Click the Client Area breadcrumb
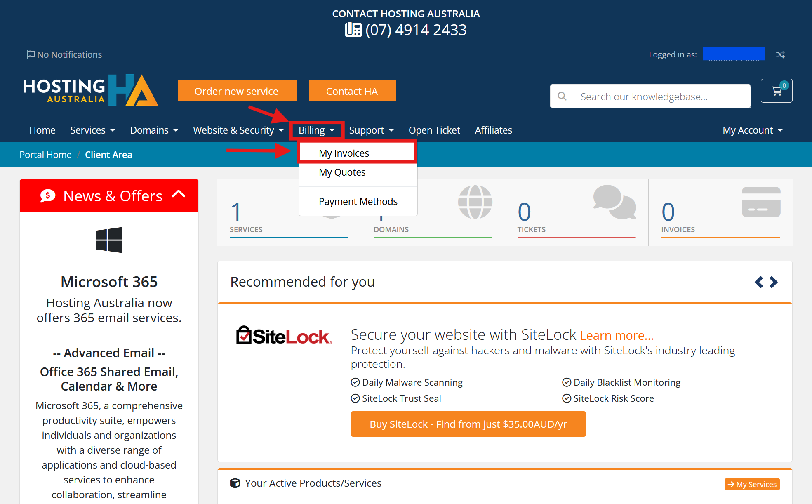The image size is (812, 504). pyautogui.click(x=108, y=155)
